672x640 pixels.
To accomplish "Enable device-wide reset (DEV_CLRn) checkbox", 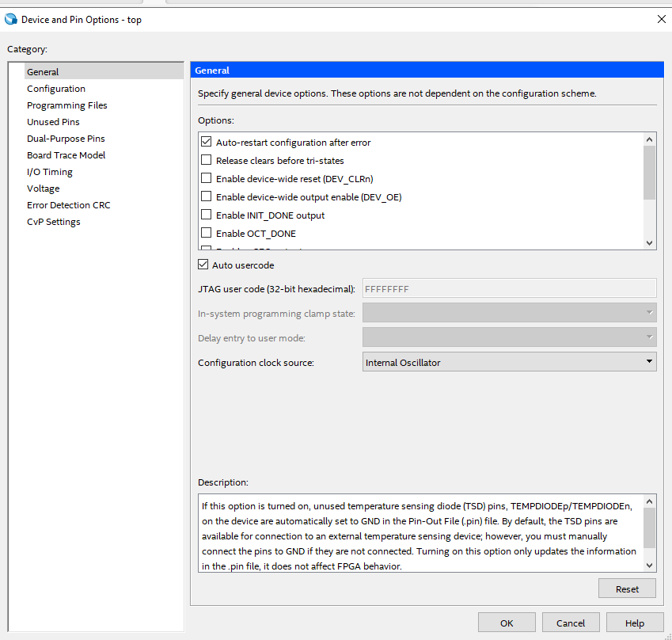I will click(206, 178).
